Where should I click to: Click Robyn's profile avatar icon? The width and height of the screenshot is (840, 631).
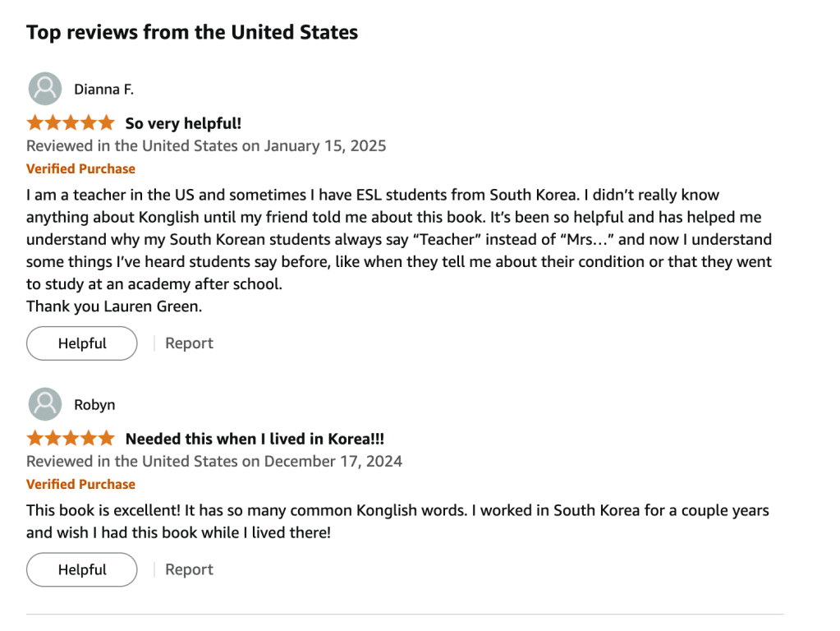click(45, 404)
